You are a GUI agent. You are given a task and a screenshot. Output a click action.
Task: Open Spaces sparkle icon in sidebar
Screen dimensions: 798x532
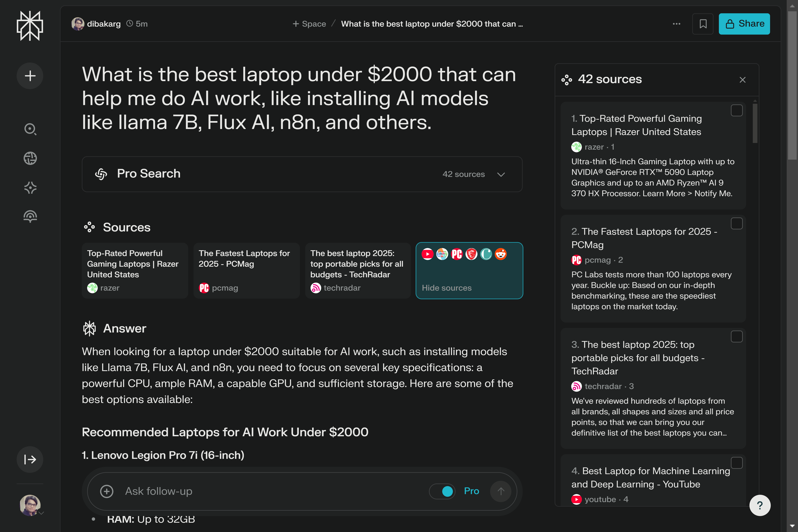coord(30,188)
